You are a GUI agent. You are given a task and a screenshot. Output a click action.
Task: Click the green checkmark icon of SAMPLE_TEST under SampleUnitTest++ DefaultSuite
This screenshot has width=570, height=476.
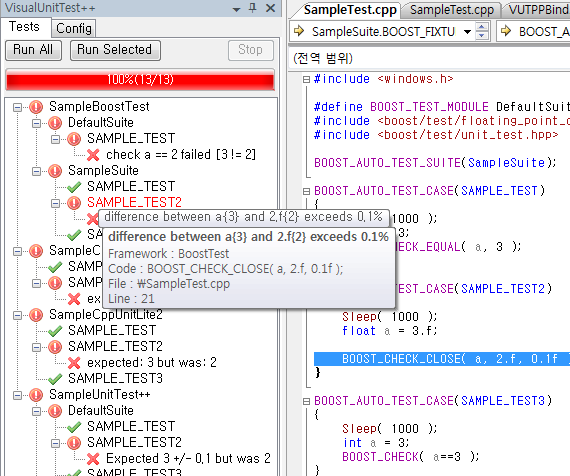coord(74,427)
